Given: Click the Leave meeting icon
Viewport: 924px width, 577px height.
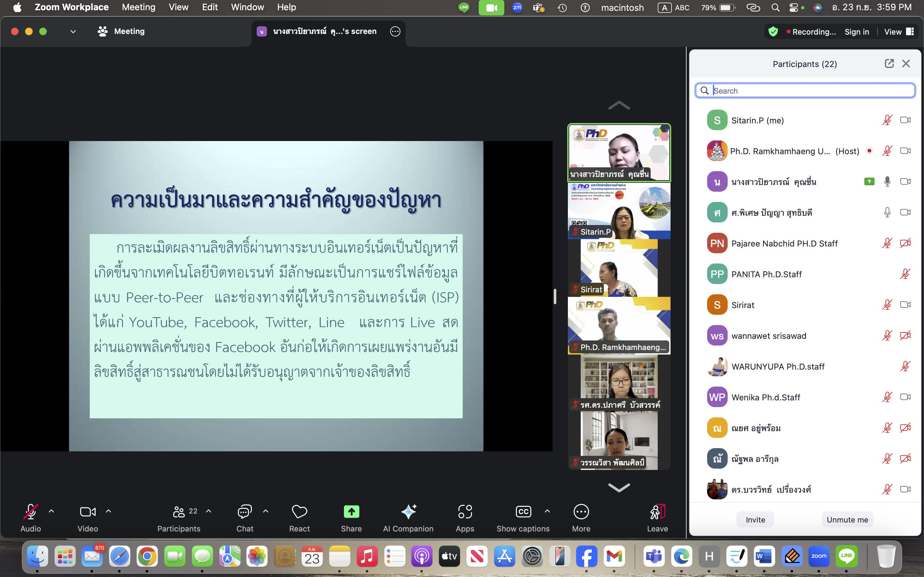Looking at the screenshot, I should pos(657,512).
